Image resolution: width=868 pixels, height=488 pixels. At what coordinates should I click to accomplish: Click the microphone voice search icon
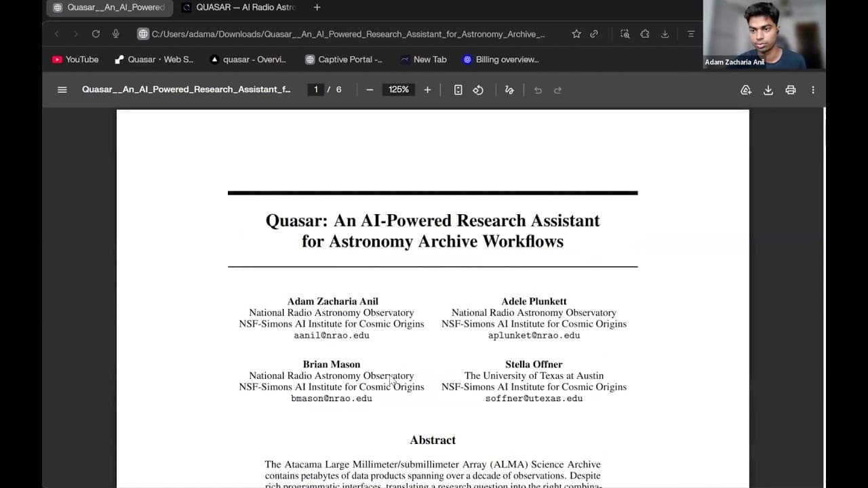coord(116,34)
